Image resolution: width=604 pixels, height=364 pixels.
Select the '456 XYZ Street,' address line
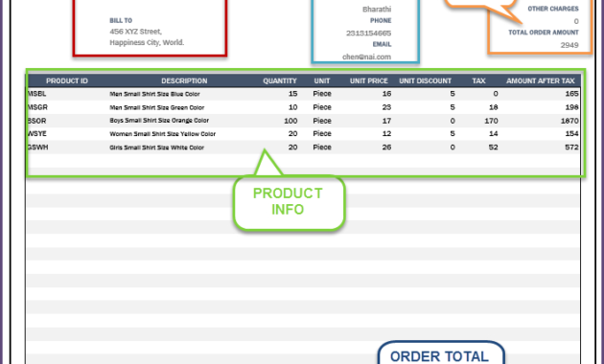(x=135, y=32)
